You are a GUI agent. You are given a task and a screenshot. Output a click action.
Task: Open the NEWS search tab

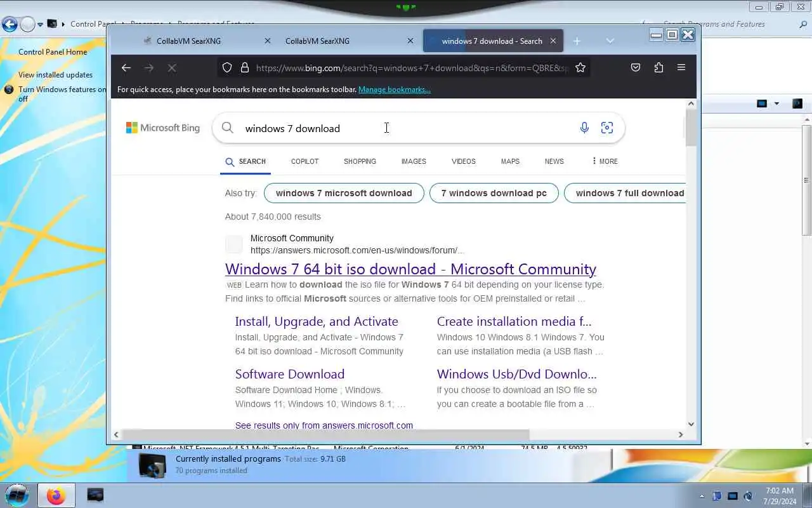(x=554, y=161)
